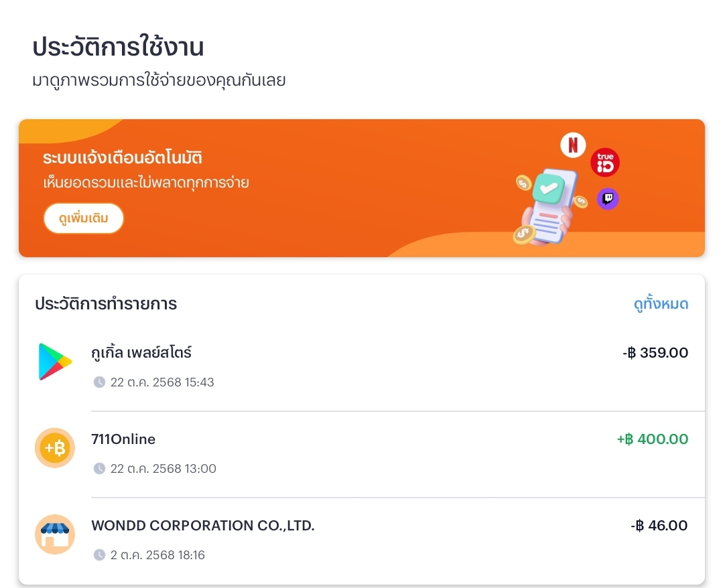Click the ระบบแจ้งเตือนอัตโนมัติ banner title
Viewport: 723px width, 588px height.
pyautogui.click(x=123, y=159)
